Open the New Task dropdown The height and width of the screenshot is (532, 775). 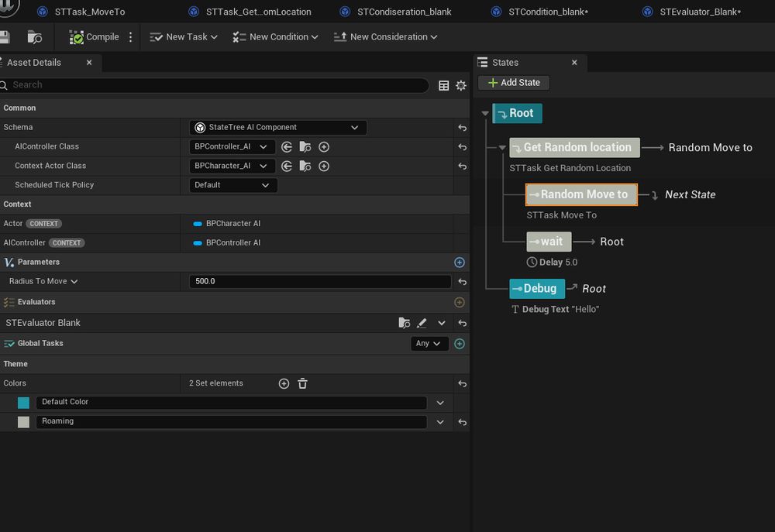click(184, 37)
